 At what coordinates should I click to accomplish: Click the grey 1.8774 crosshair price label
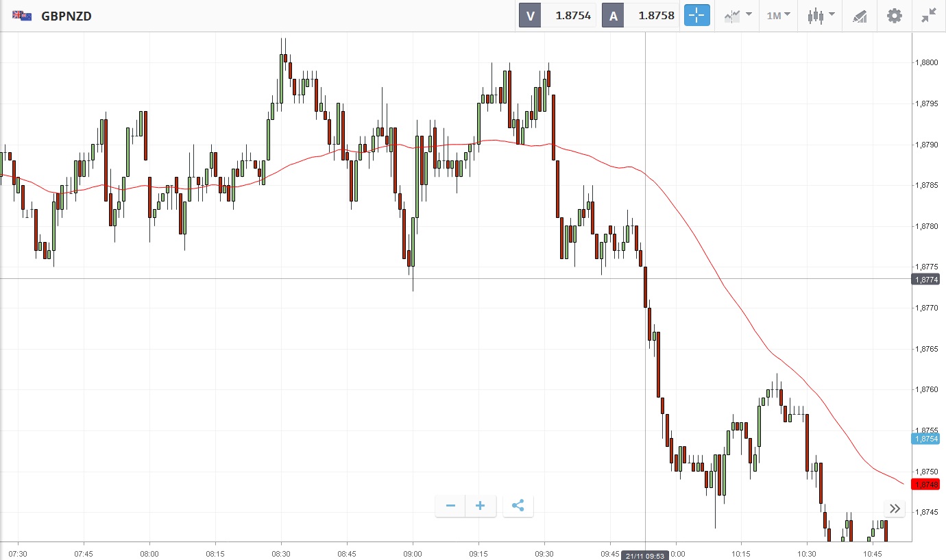[x=925, y=279]
